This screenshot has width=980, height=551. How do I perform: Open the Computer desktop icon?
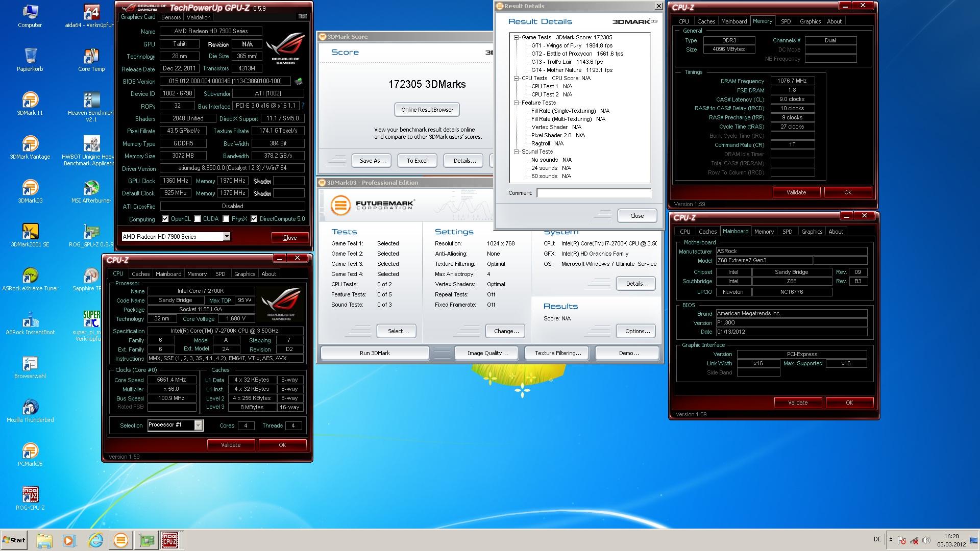tap(30, 16)
